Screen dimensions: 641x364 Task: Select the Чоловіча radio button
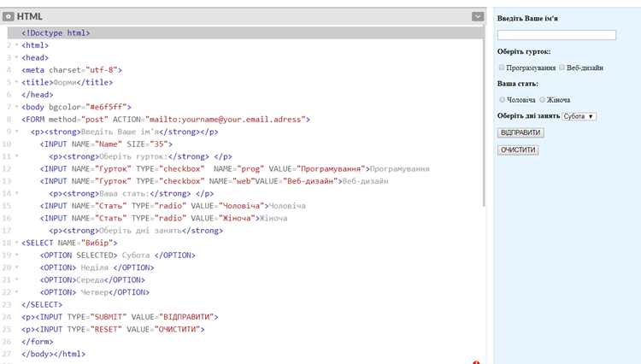[x=502, y=100]
